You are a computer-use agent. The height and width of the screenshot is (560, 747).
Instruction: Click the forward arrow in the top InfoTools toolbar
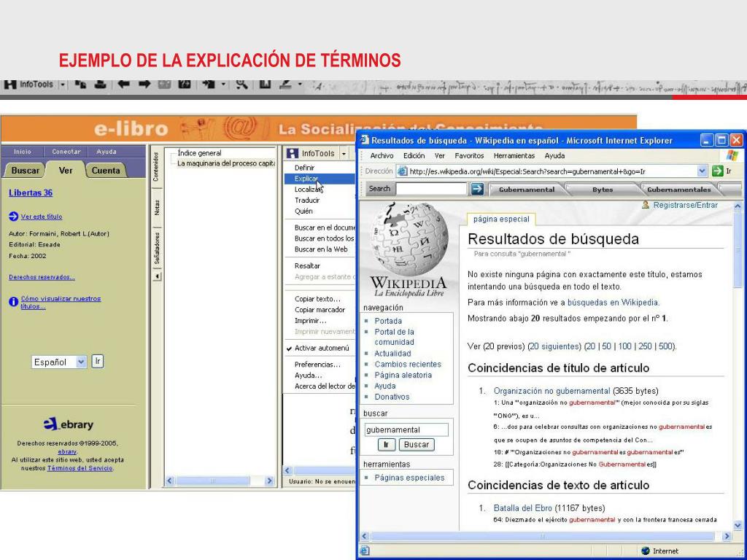point(144,85)
